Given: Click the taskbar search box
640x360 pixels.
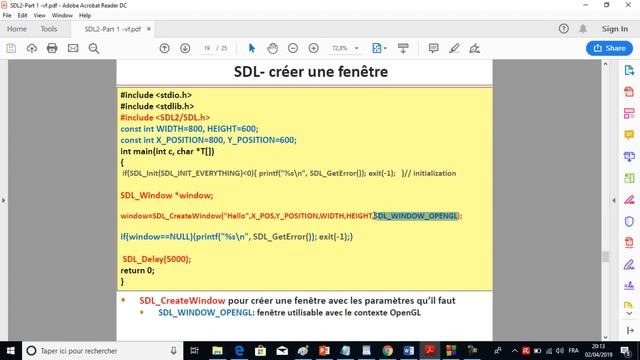Looking at the screenshot, I should coord(102,351).
